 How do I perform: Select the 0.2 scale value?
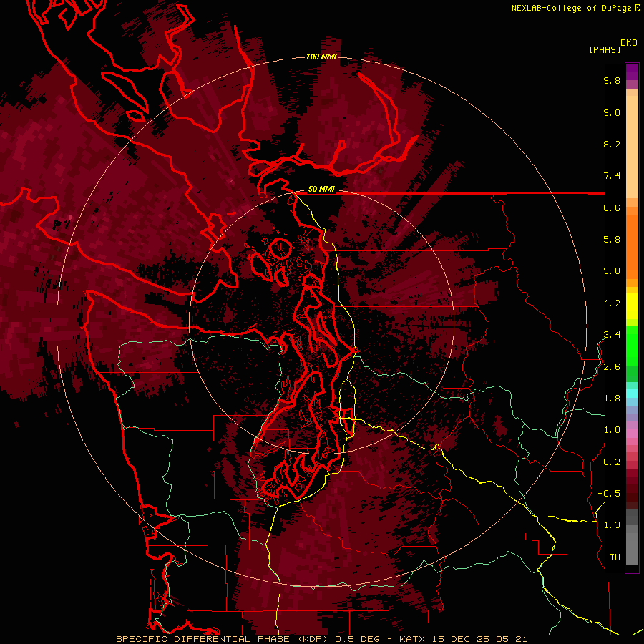[612, 462]
